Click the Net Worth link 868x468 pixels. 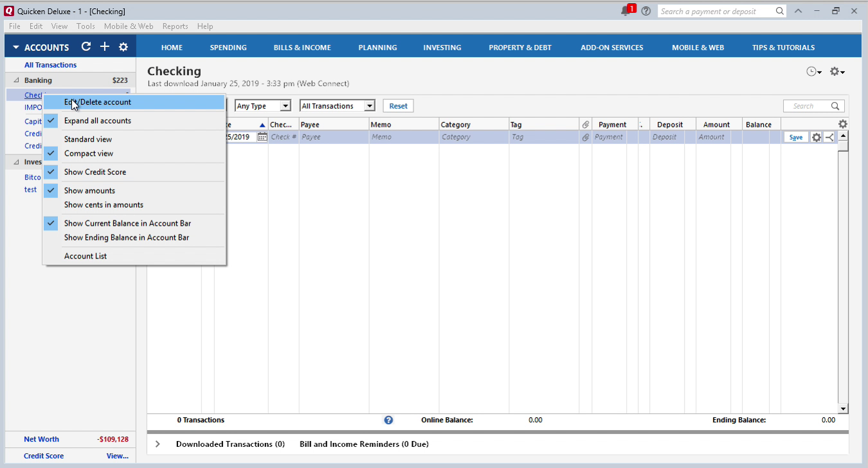[41, 440]
